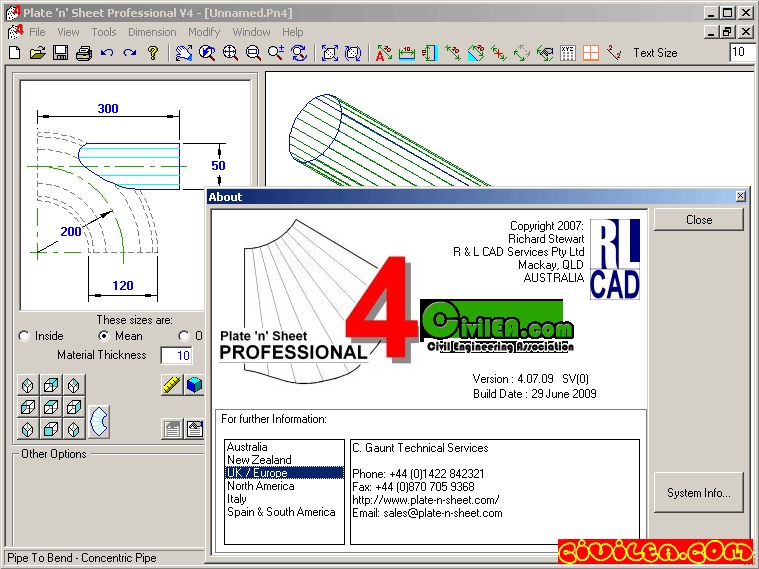Click the Close button in About dialog
The height and width of the screenshot is (569, 759).
point(698,219)
